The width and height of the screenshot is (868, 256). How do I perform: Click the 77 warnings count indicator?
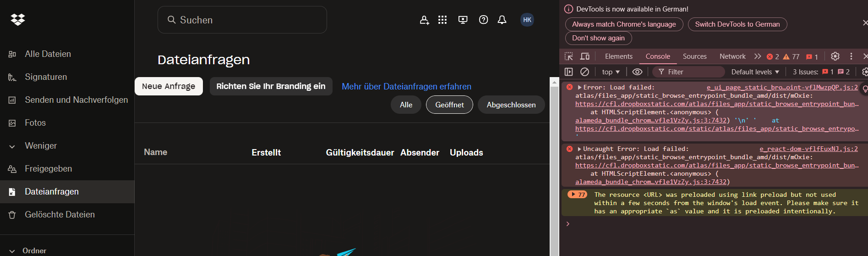tap(791, 56)
